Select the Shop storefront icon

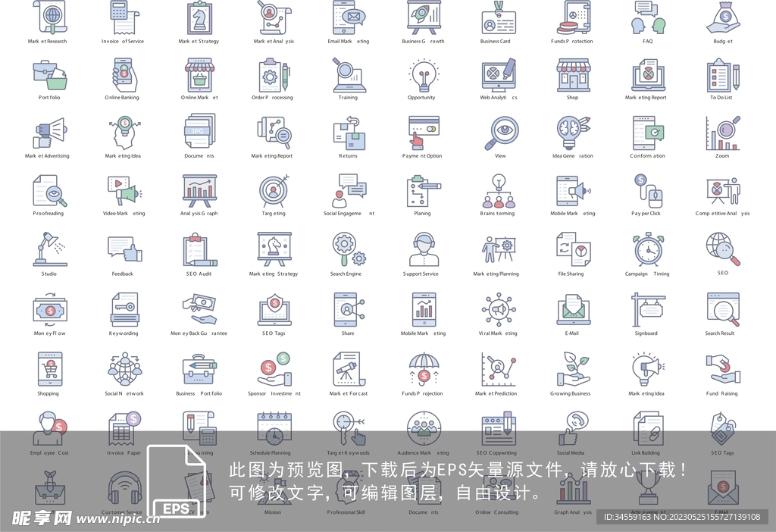[x=573, y=75]
